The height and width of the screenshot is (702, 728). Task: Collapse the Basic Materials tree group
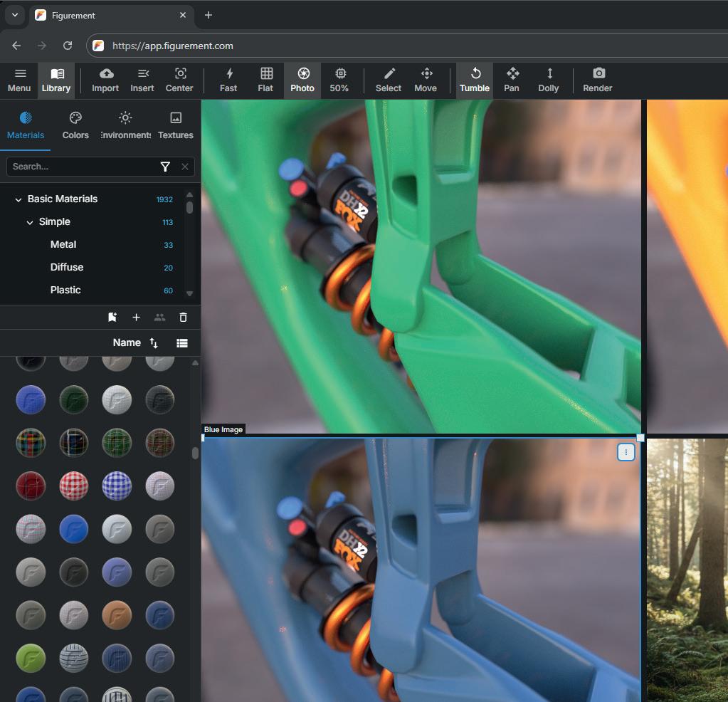19,199
